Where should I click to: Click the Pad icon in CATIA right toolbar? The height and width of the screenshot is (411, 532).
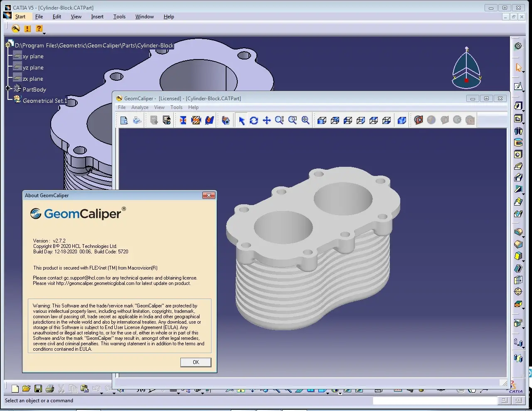pos(518,106)
